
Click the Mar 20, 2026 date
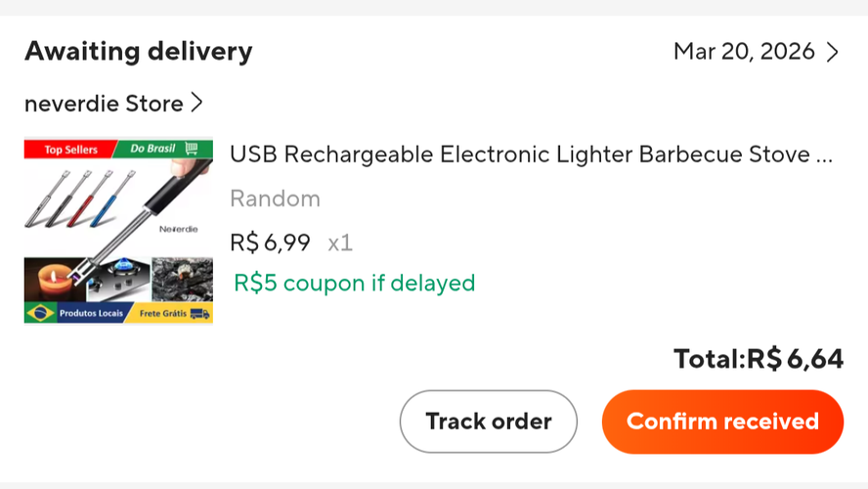[x=744, y=52]
